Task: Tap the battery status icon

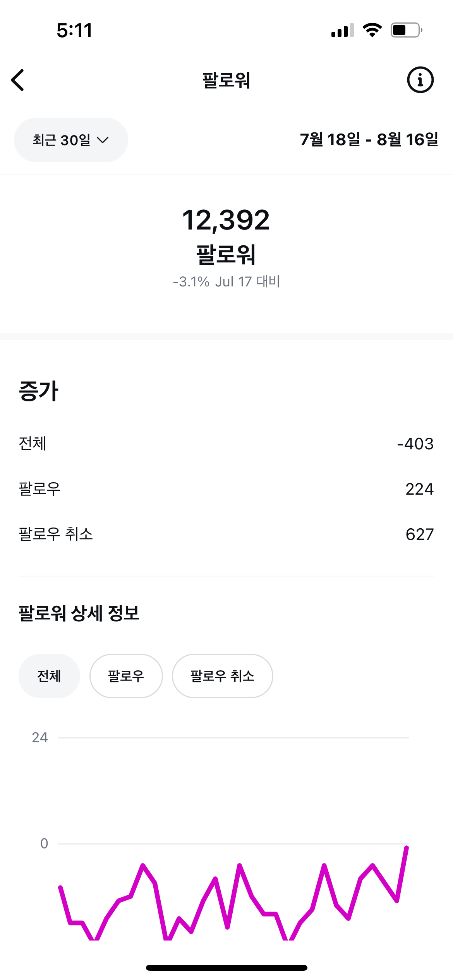Action: click(406, 30)
